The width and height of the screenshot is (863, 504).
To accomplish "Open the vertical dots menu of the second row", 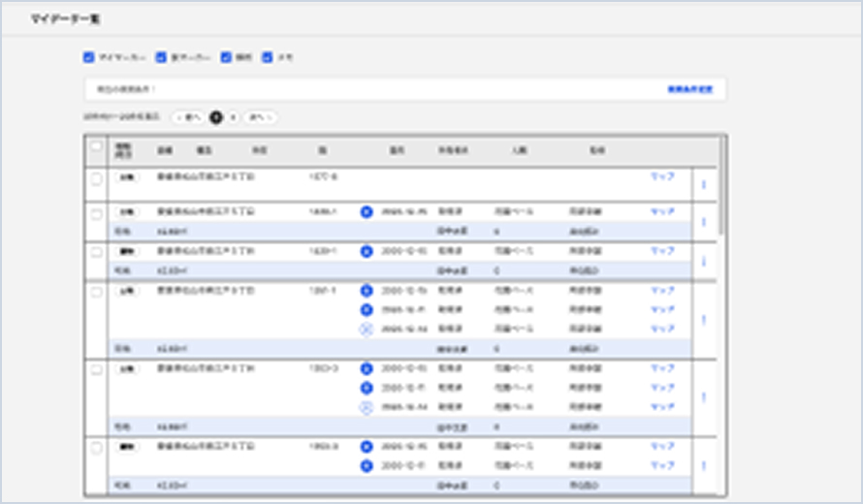I will pos(704,222).
